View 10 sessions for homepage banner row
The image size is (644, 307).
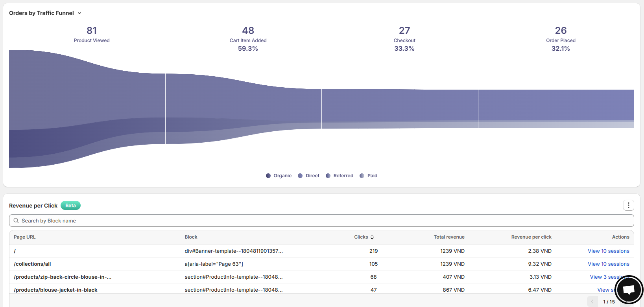pos(608,251)
